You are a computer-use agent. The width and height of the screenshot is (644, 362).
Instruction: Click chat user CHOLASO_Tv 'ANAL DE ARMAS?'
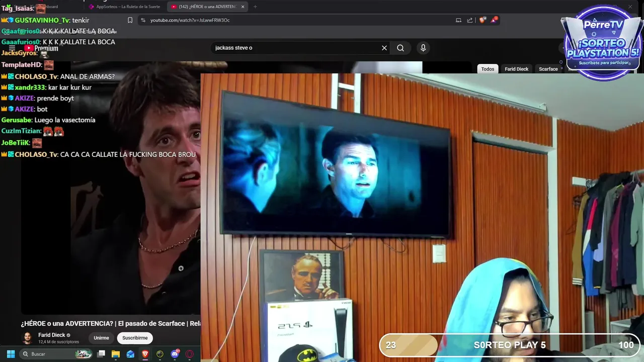pos(87,76)
